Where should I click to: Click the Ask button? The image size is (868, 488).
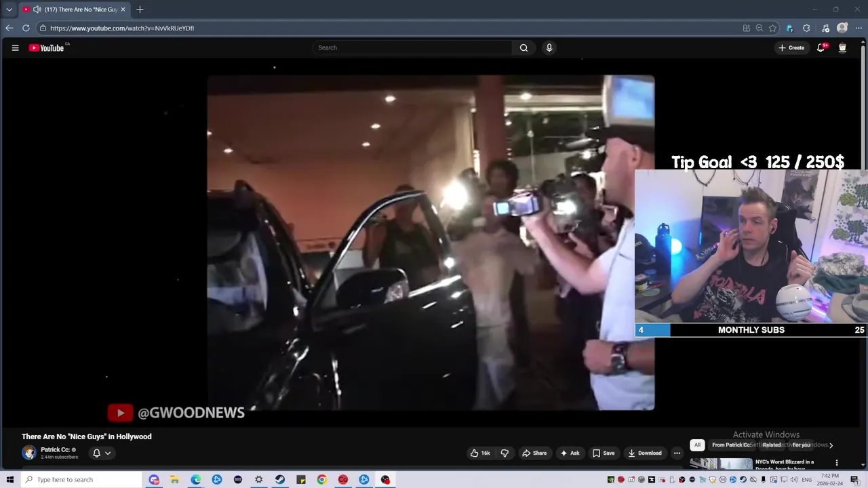(570, 453)
